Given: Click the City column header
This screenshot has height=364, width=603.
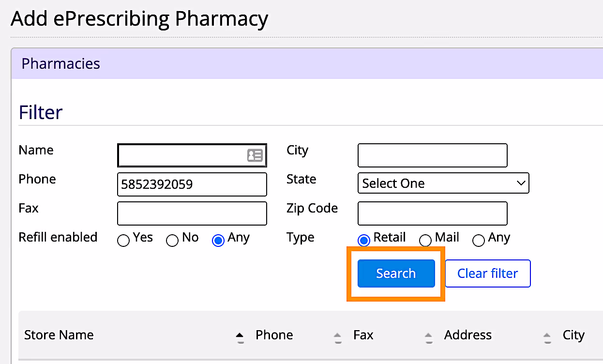Looking at the screenshot, I should (x=573, y=335).
